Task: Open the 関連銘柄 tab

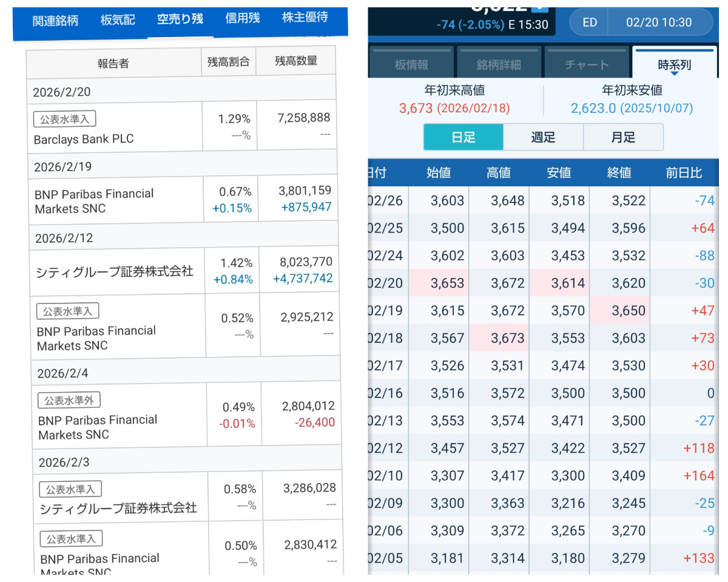Action: click(x=55, y=20)
